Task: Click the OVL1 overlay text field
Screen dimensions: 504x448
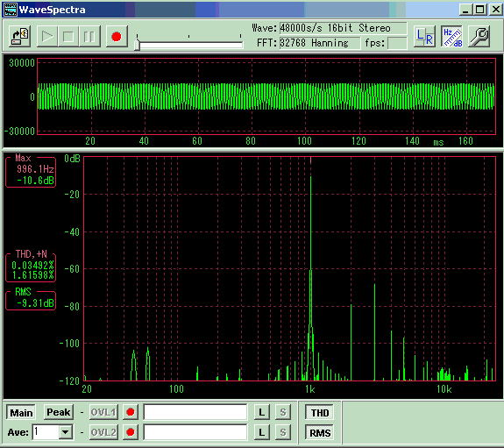Action: 195,412
